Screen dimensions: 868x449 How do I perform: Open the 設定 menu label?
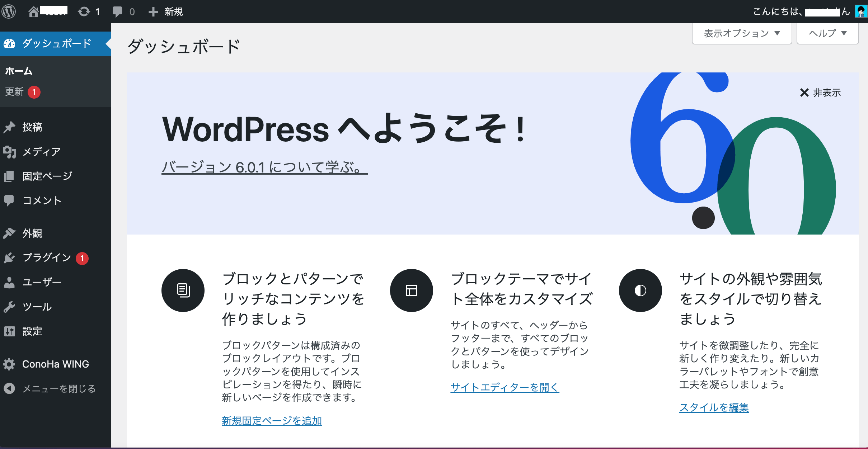(32, 331)
